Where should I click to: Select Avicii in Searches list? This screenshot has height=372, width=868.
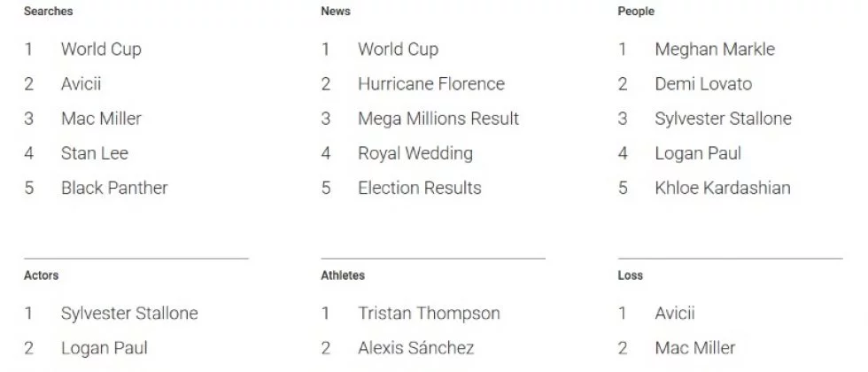coord(81,84)
